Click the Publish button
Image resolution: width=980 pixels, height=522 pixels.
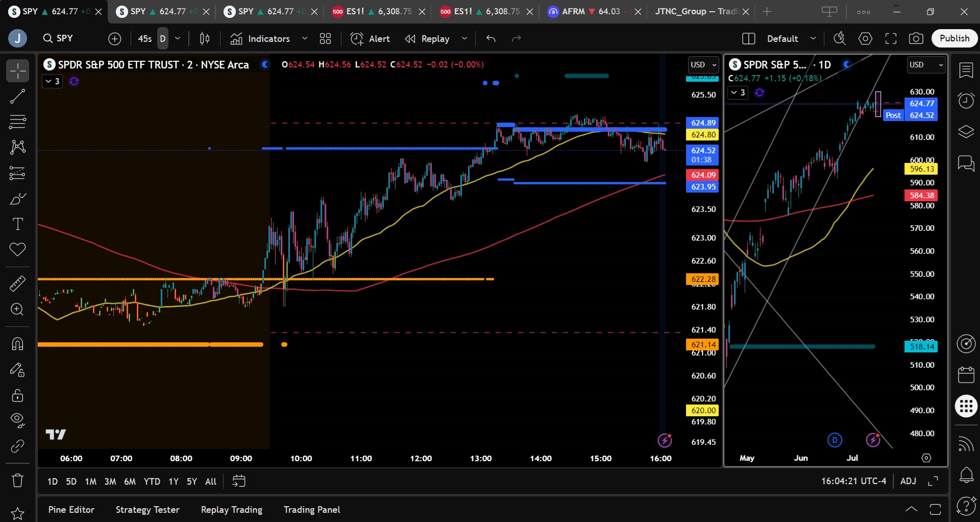(954, 38)
